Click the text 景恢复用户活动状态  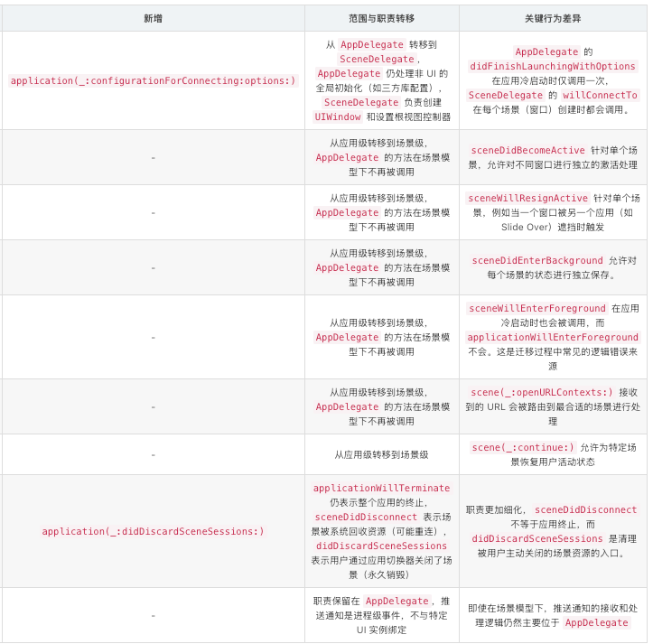point(553,462)
